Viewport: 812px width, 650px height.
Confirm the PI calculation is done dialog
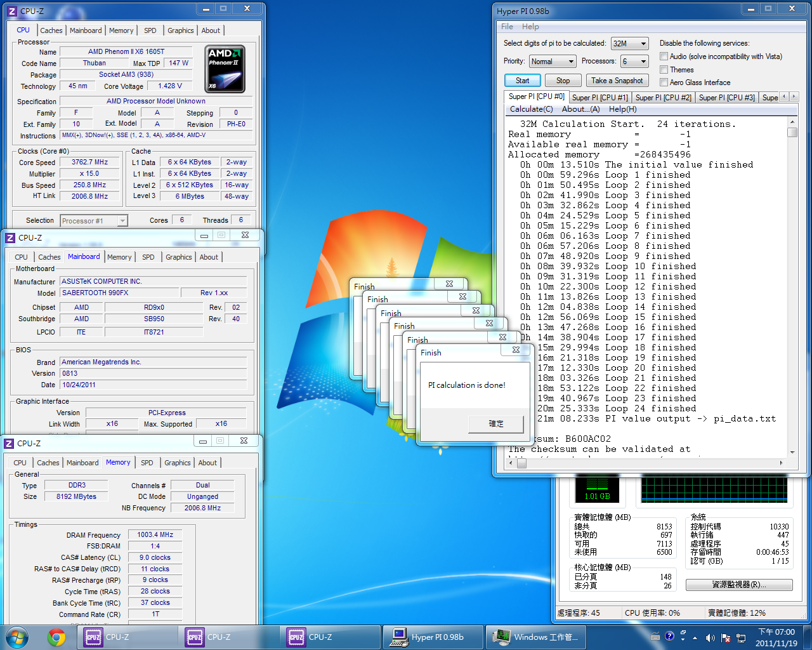click(x=496, y=423)
